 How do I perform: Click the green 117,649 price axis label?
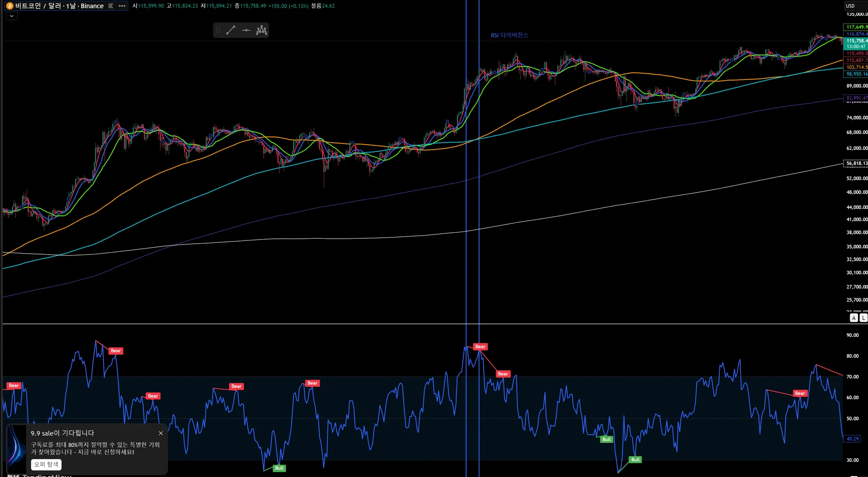click(856, 27)
